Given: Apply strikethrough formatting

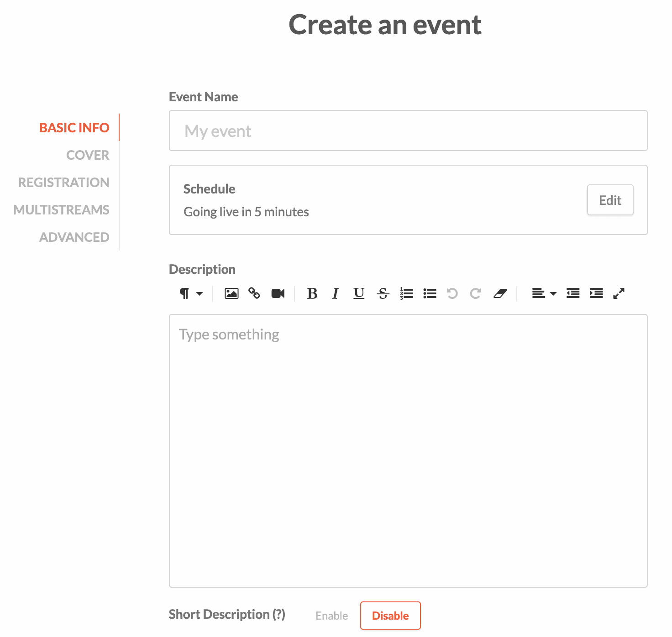Looking at the screenshot, I should (383, 293).
